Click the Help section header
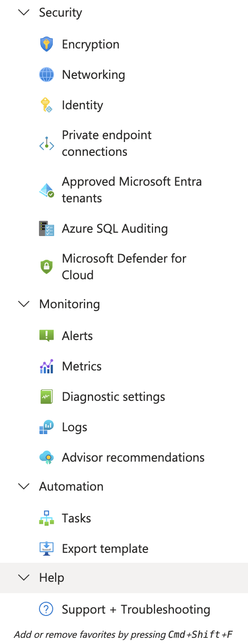Image resolution: width=248 pixels, height=644 pixels. (124, 578)
